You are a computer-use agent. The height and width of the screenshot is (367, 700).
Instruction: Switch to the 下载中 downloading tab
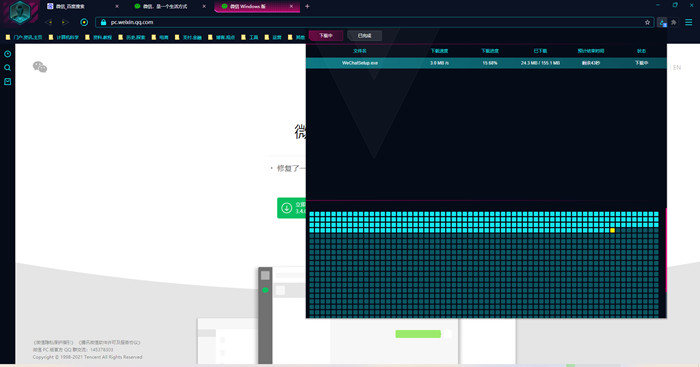(x=326, y=36)
